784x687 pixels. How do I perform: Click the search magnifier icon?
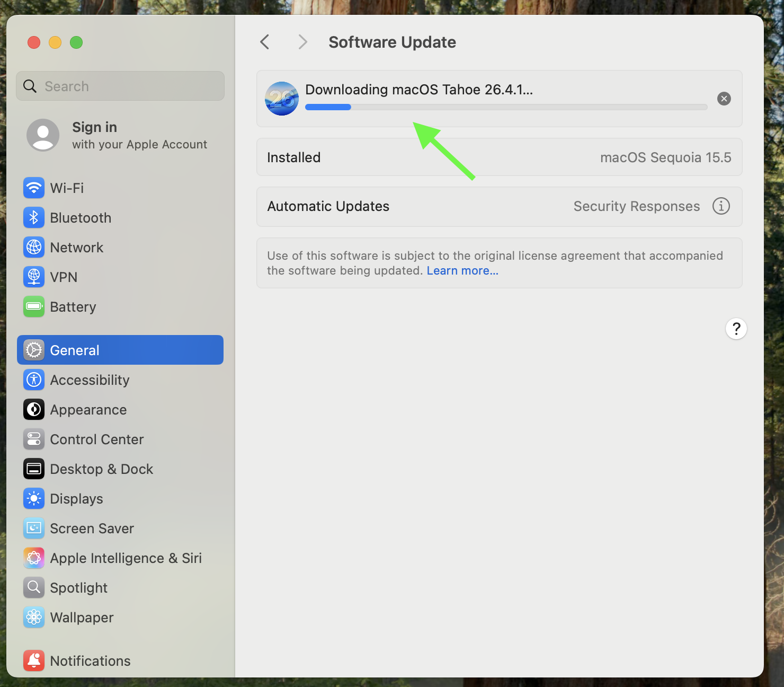coord(30,86)
